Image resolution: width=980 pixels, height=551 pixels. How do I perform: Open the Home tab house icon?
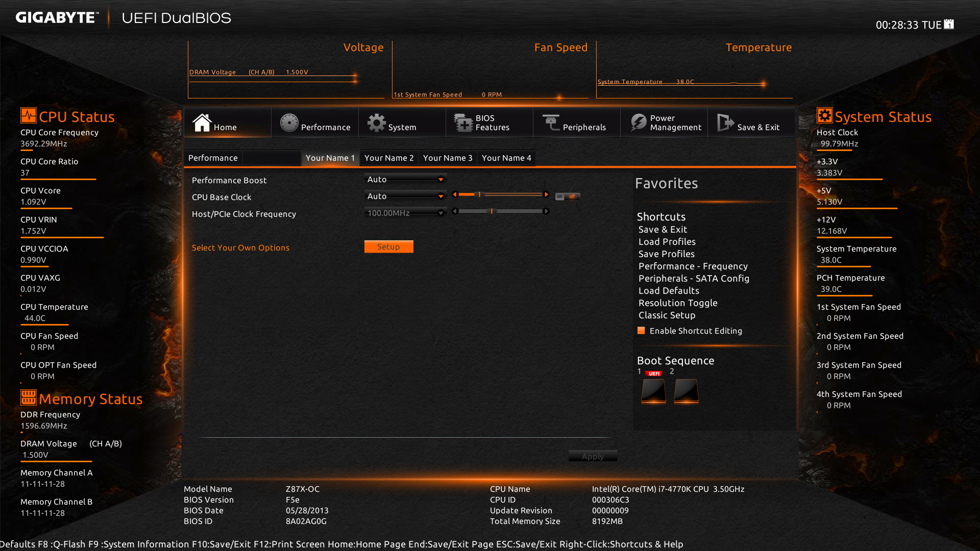(x=202, y=122)
